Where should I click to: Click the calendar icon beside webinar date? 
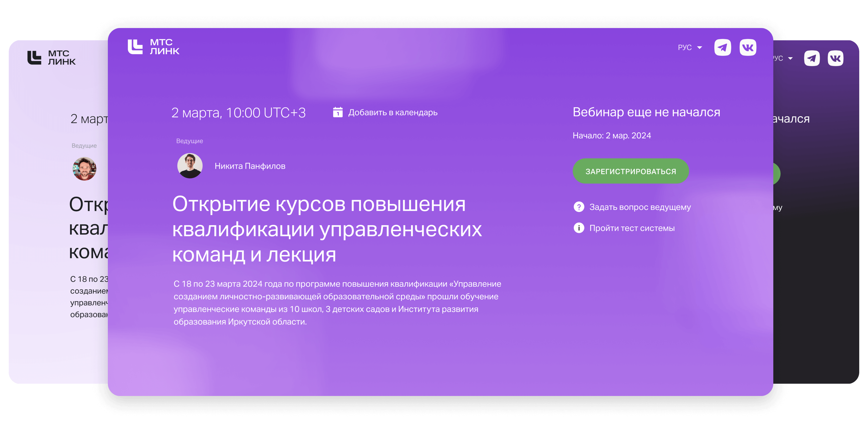click(338, 112)
